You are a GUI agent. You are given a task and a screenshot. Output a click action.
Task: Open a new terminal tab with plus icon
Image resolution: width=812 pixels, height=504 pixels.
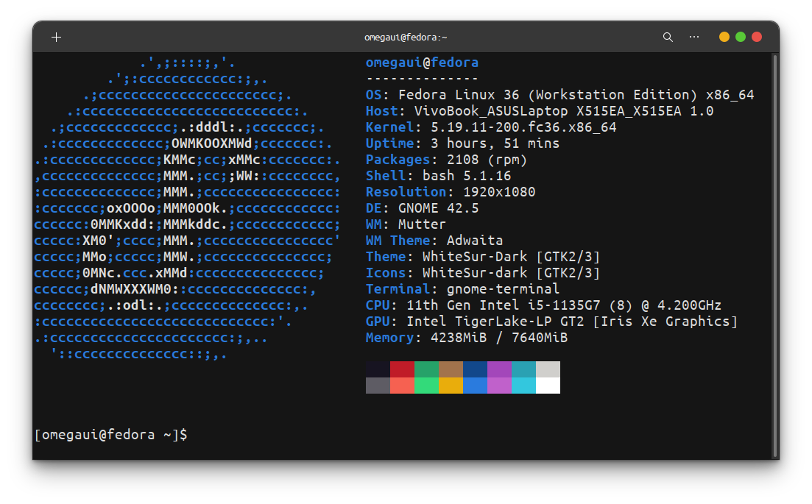tap(57, 38)
